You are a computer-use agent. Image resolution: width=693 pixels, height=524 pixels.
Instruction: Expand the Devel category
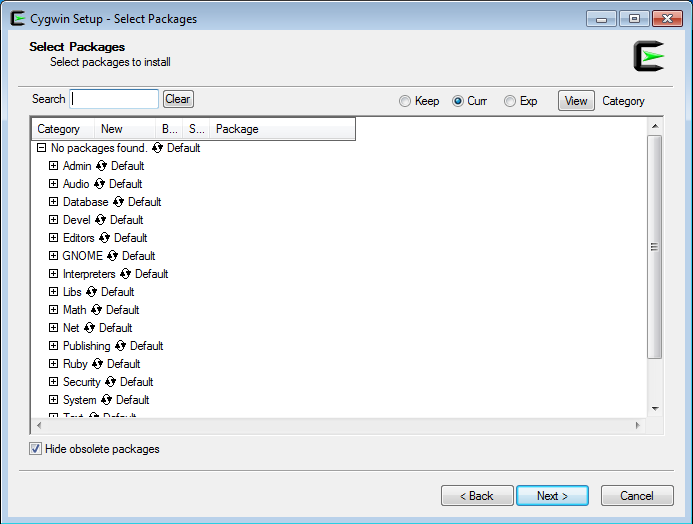[x=53, y=220]
